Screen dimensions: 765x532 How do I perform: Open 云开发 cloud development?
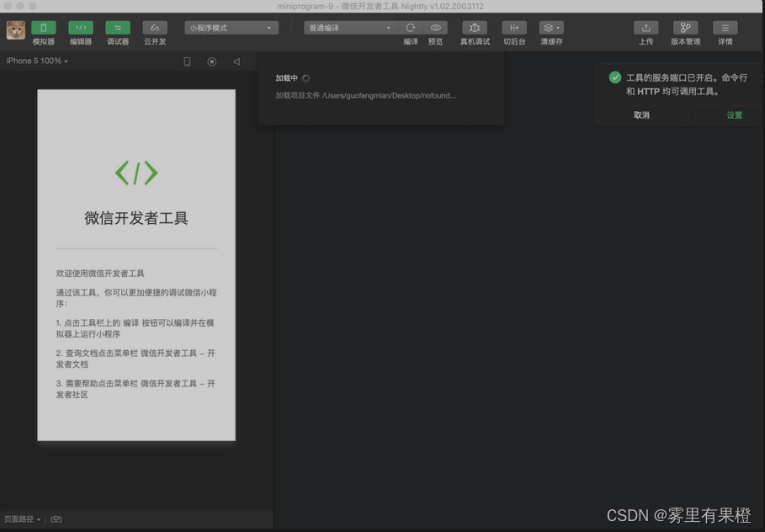pyautogui.click(x=155, y=28)
